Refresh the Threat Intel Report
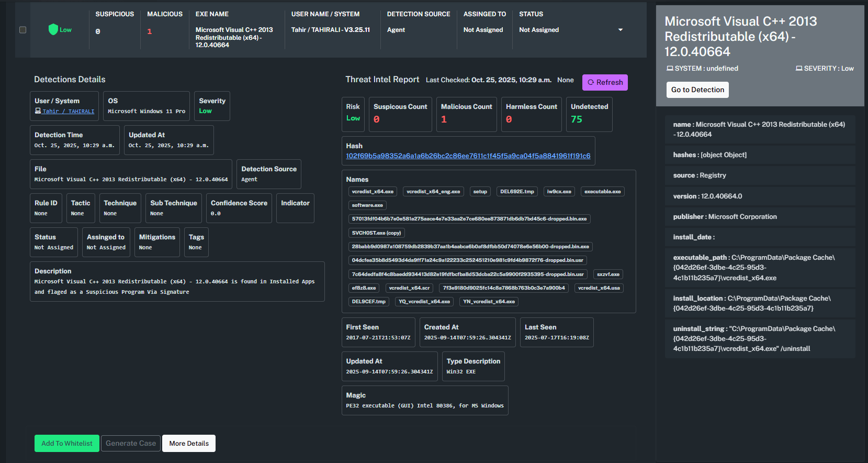The height and width of the screenshot is (463, 868). [605, 82]
